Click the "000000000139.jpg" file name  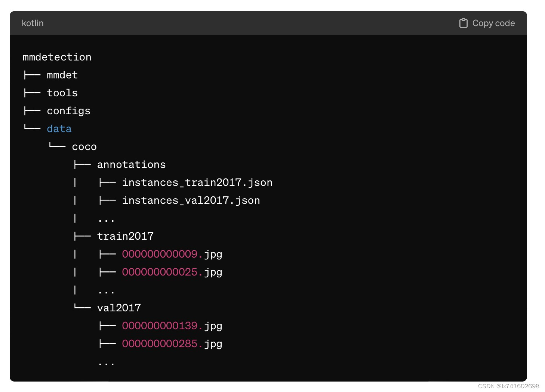172,326
